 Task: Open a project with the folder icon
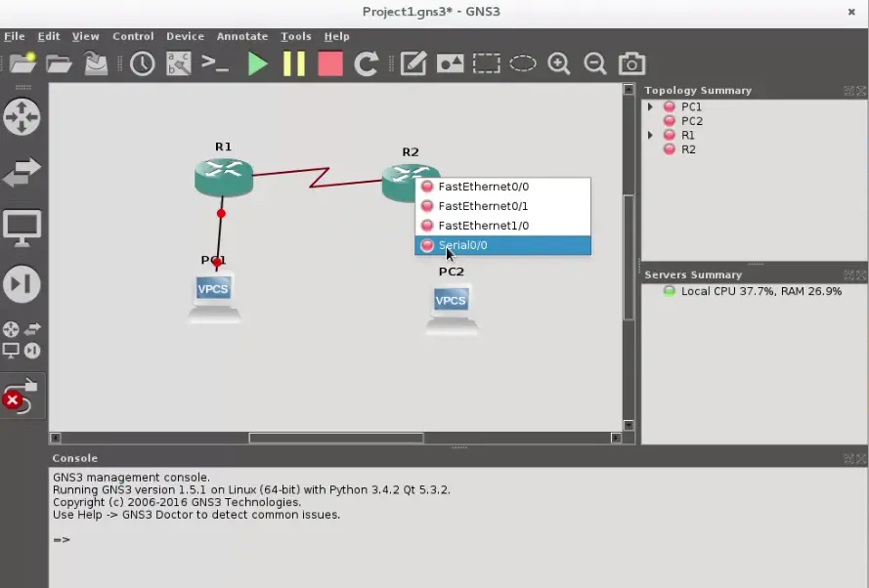[x=59, y=63]
